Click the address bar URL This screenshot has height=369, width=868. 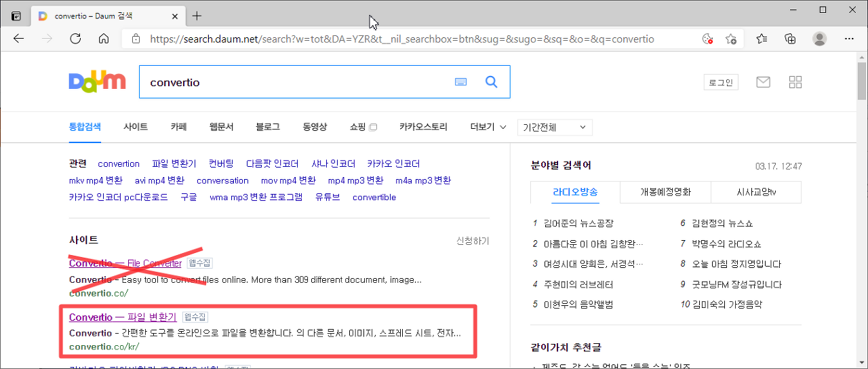(402, 39)
